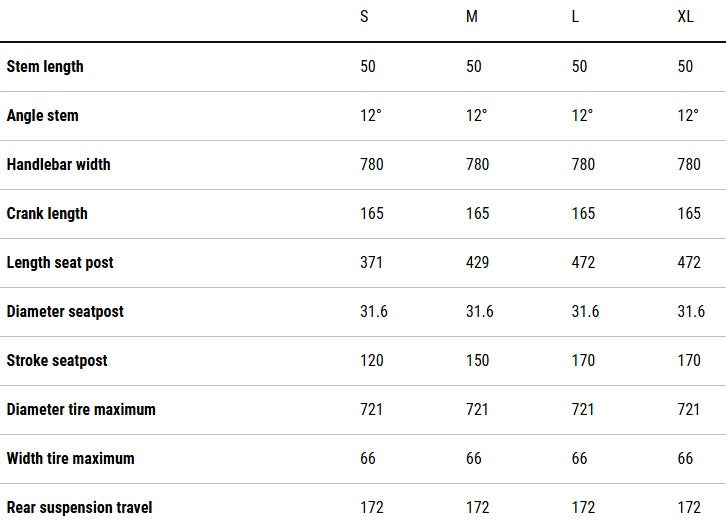Click the 120 stroke seatpost value
The width and height of the screenshot is (726, 524).
coord(371,361)
